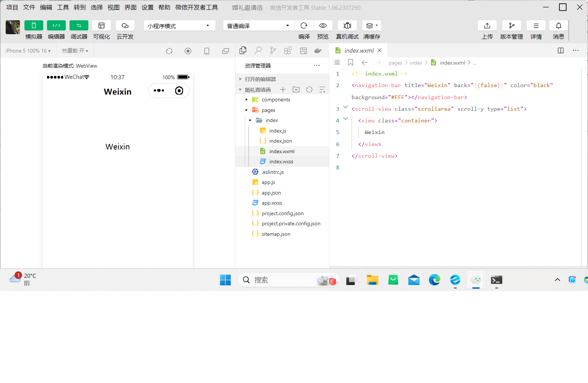Image resolution: width=588 pixels, height=383 pixels.
Task: Open the hot reload (热重载) dropdown
Action: (75, 51)
